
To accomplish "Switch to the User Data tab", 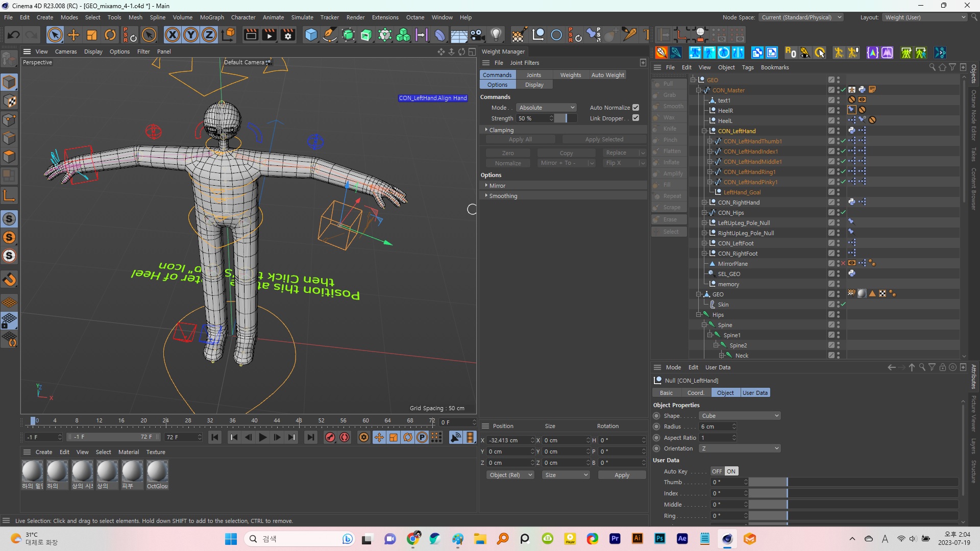I will click(755, 393).
